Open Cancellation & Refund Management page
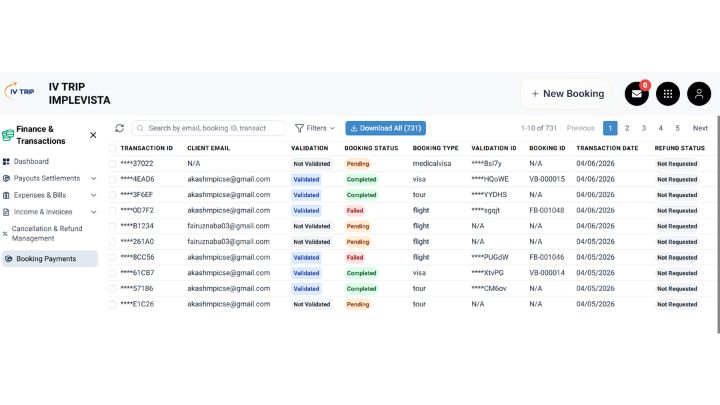Image resolution: width=720 pixels, height=405 pixels. coord(46,233)
